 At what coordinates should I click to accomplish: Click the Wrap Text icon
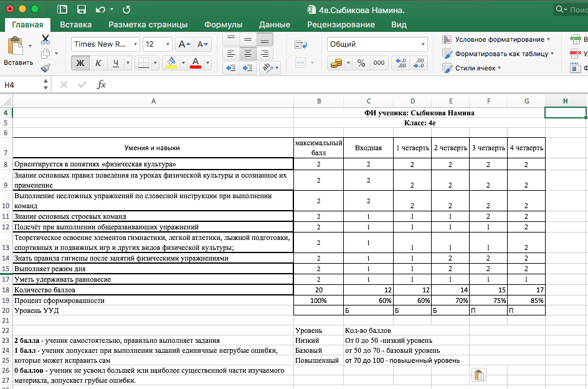pyautogui.click(x=301, y=45)
